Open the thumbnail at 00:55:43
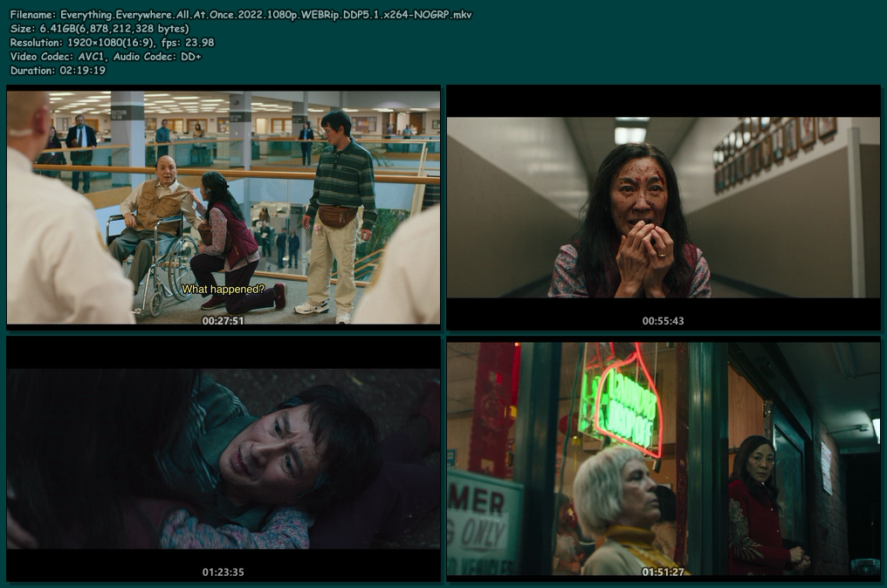The image size is (887, 588). point(664,207)
